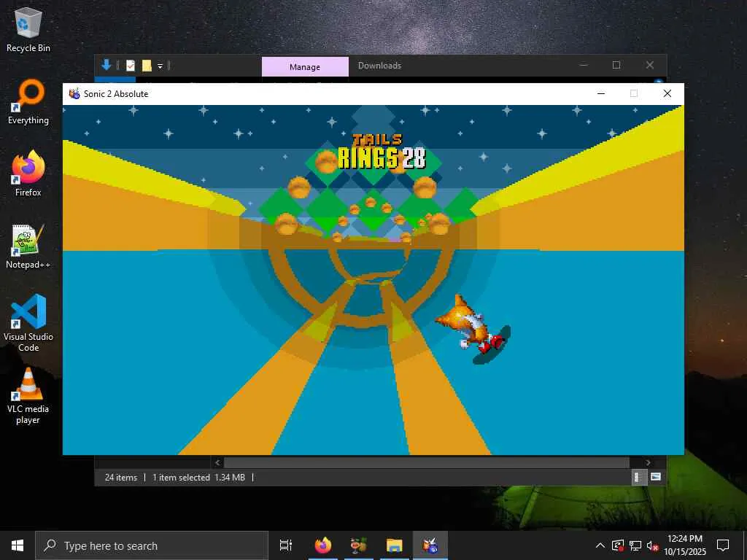Click the Properties icon in Explorer quick access toolbar
The height and width of the screenshot is (560, 747).
(131, 66)
